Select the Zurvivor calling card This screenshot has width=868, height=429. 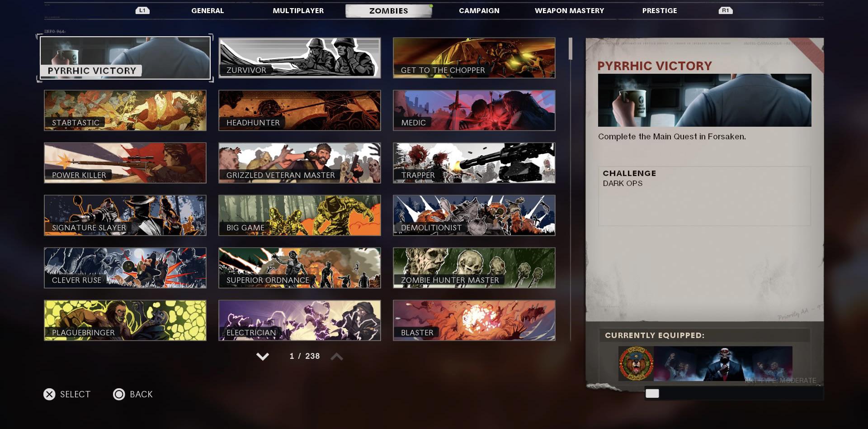[x=300, y=58]
